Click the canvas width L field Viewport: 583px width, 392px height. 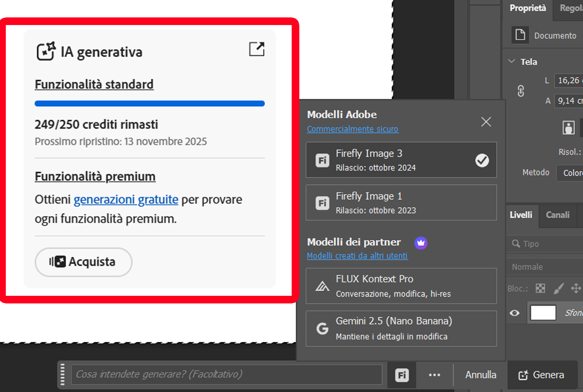coord(568,81)
